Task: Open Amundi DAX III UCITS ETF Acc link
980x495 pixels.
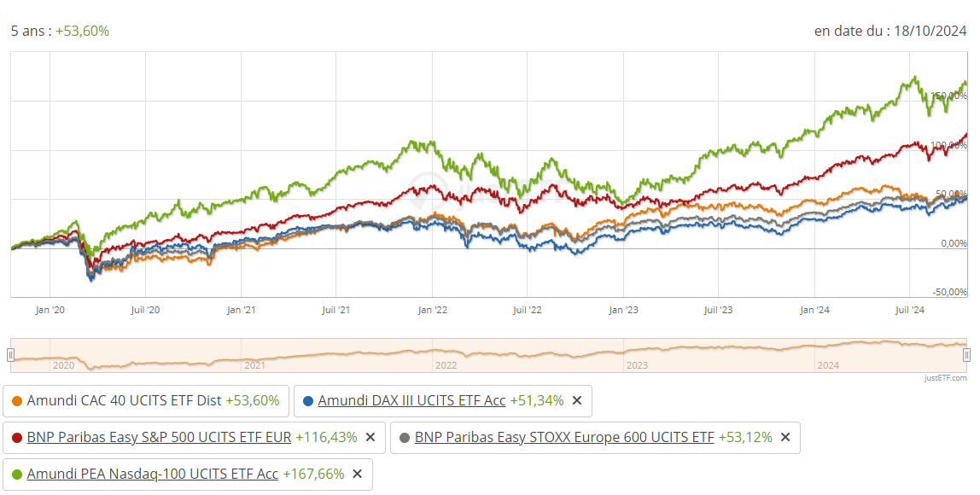Action: pyautogui.click(x=411, y=400)
